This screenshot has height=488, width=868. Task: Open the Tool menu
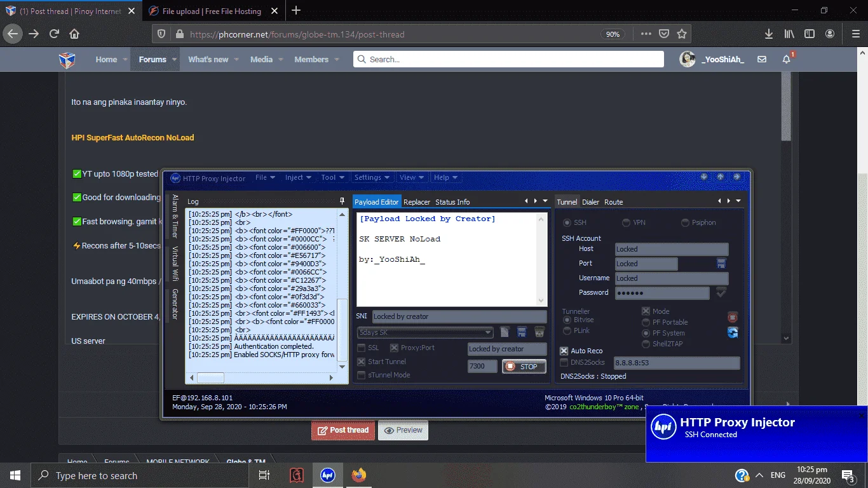(x=332, y=178)
